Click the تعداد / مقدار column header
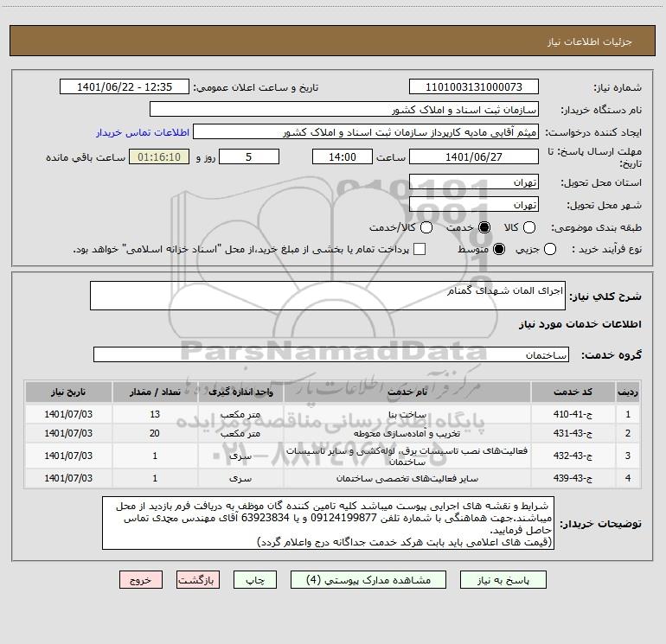The image size is (666, 644). [155, 392]
